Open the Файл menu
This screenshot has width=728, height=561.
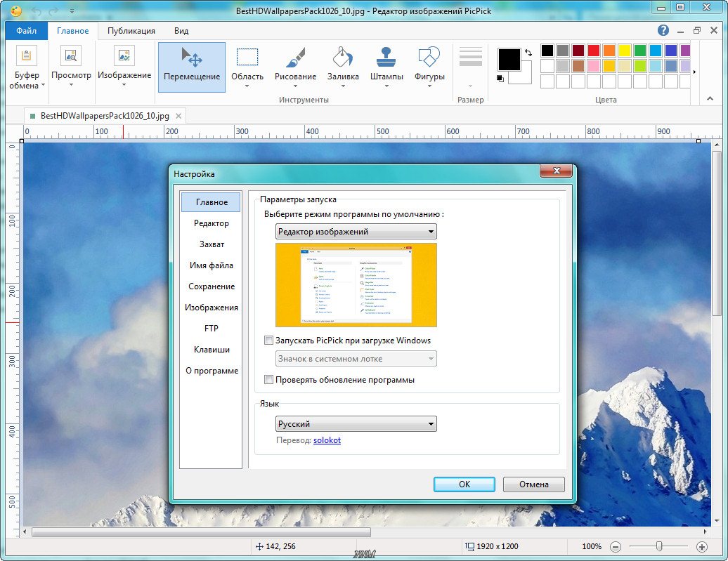(x=26, y=31)
